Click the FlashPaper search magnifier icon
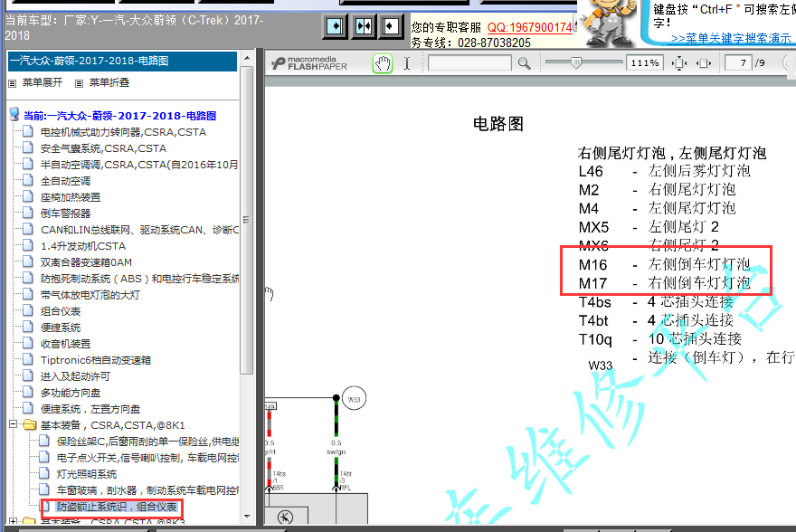Viewport: 796px width, 532px height. (x=525, y=63)
